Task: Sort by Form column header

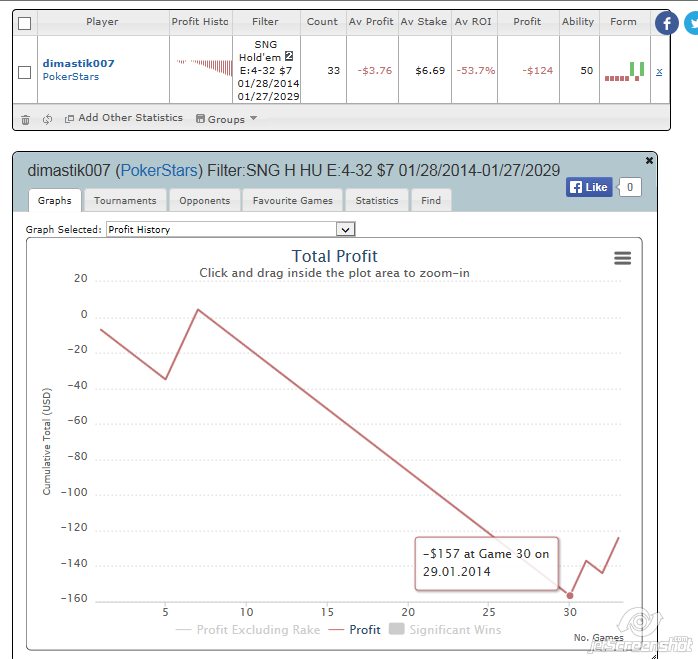Action: coord(623,22)
